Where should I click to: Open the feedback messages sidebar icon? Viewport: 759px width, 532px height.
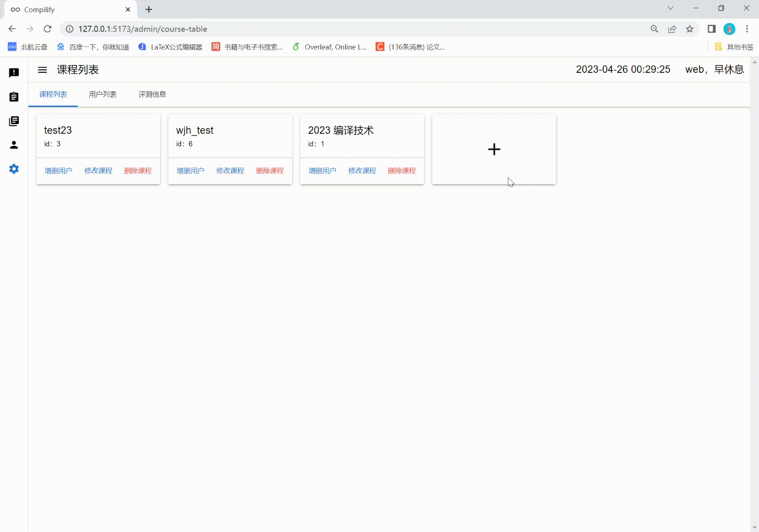click(13, 72)
